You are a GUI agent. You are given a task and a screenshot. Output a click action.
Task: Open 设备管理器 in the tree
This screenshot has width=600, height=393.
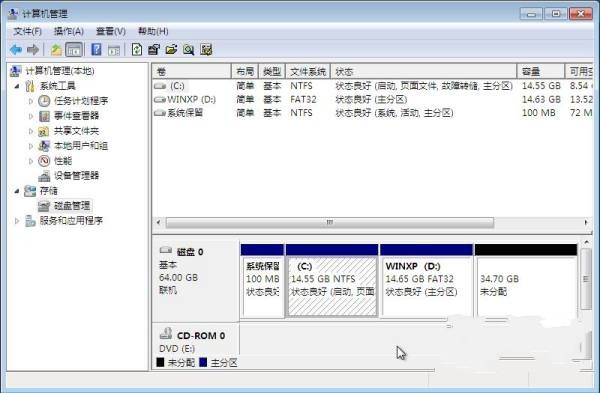76,176
